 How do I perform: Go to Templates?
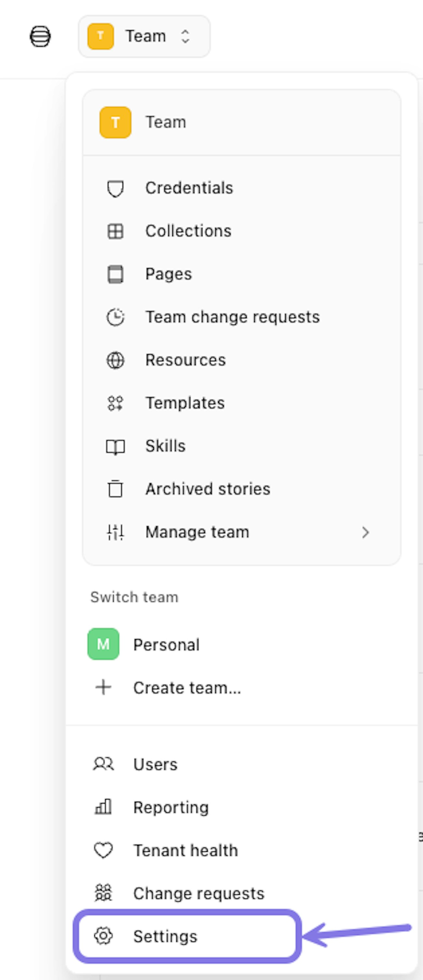coord(242,403)
